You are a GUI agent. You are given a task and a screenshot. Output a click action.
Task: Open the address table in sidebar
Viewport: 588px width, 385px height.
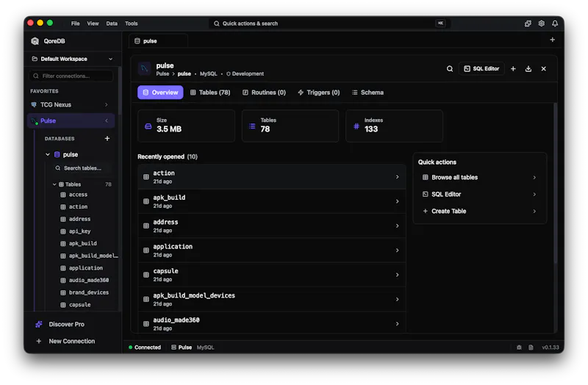click(79, 219)
